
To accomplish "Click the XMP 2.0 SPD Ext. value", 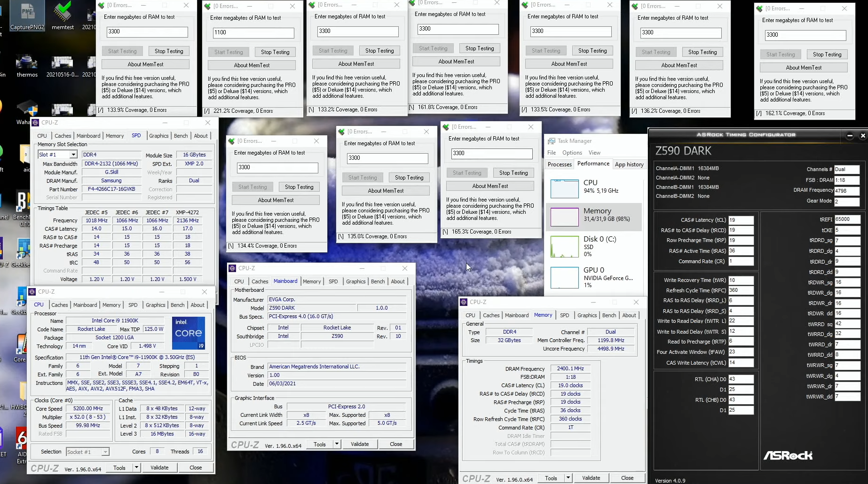I will 194,164.
